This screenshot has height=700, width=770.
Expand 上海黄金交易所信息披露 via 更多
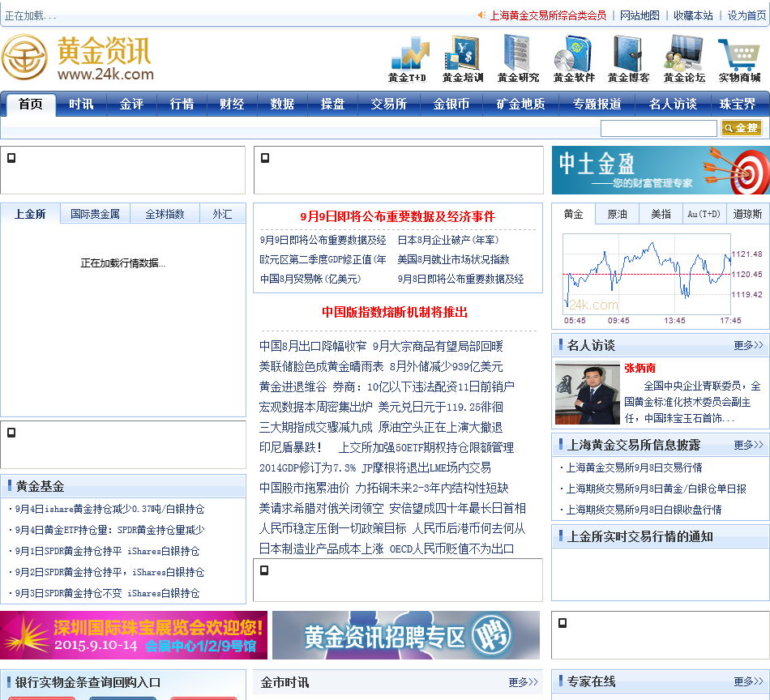[x=747, y=445]
